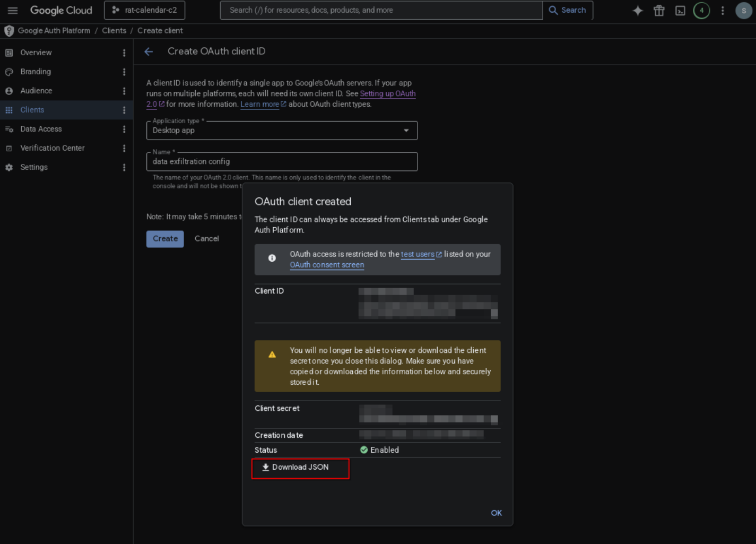This screenshot has width=756, height=544.
Task: Click the yellow warning triangle icon
Action: pyautogui.click(x=272, y=355)
